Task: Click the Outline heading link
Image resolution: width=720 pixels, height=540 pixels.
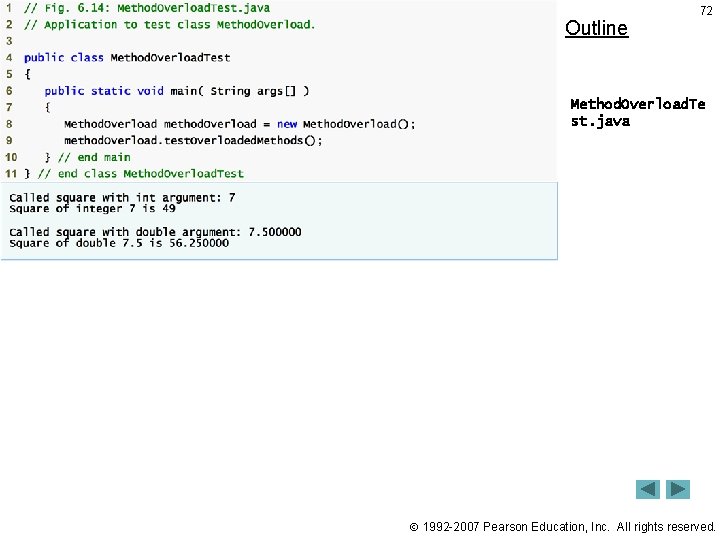Action: (596, 28)
